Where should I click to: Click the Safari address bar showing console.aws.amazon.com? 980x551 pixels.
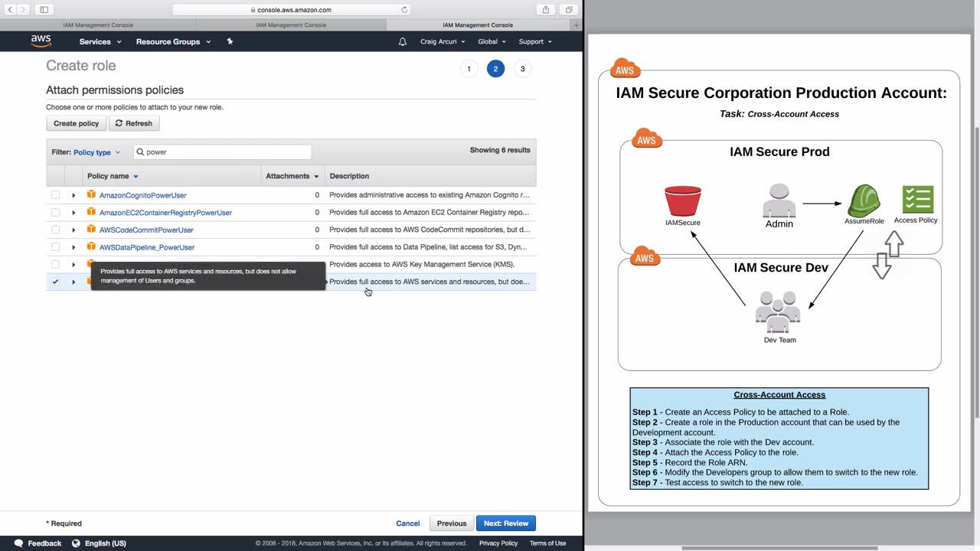click(x=291, y=10)
